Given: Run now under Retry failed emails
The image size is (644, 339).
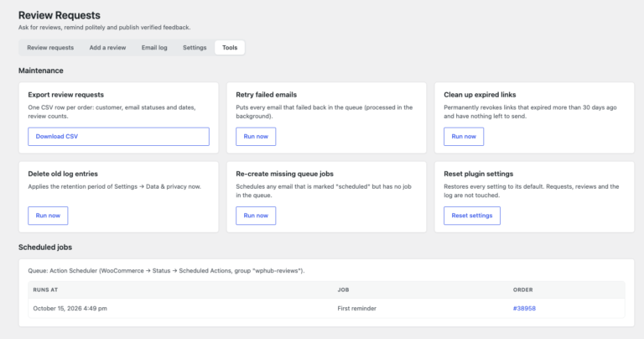Looking at the screenshot, I should click(256, 137).
